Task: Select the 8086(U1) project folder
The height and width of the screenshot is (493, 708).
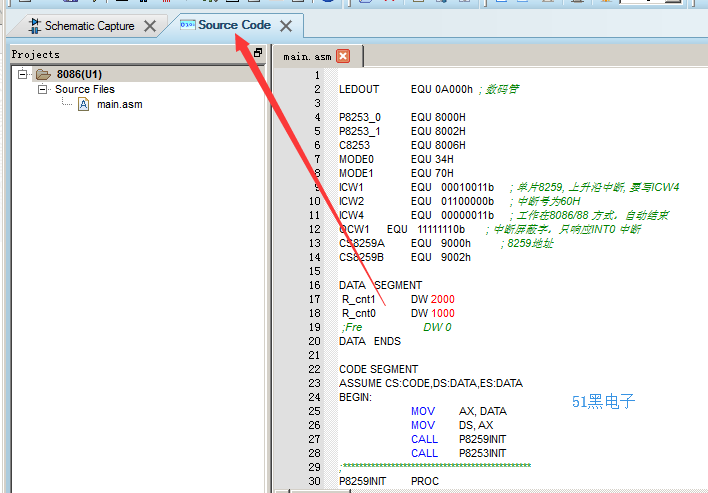Action: [x=79, y=74]
